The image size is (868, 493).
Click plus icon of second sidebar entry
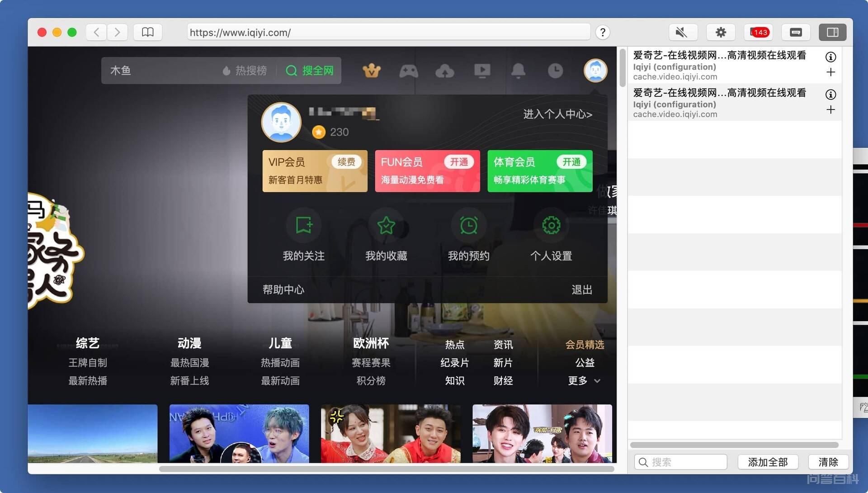tap(830, 110)
